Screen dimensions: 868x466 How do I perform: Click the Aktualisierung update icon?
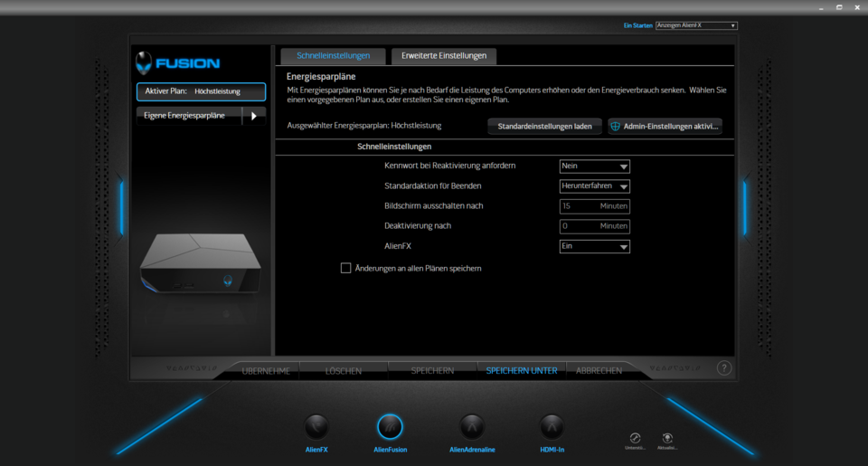(x=667, y=438)
